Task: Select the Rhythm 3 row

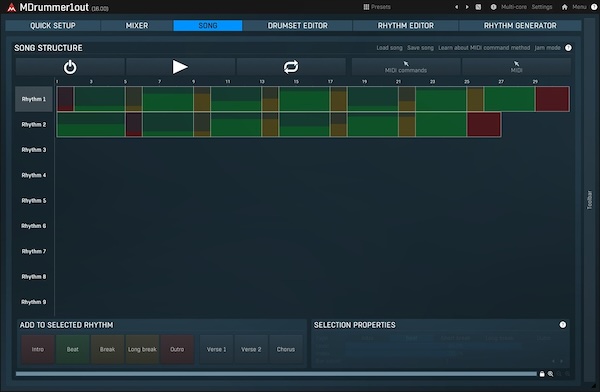Action: (34, 150)
